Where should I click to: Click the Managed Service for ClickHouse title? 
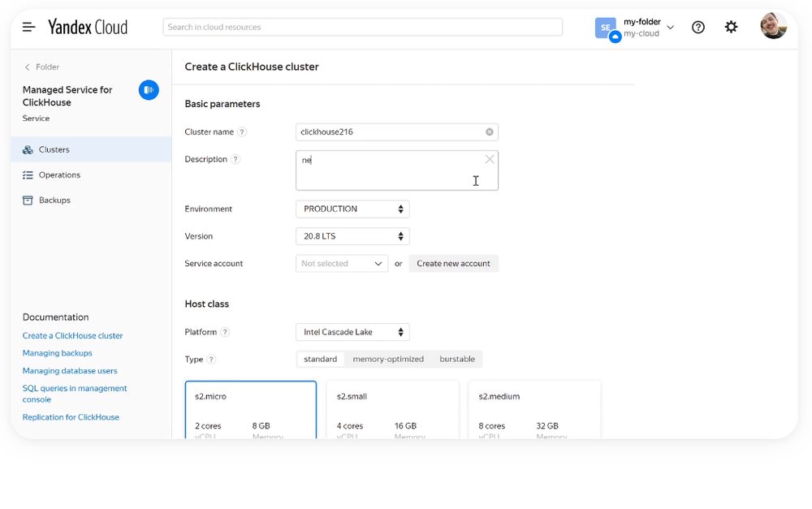(67, 97)
